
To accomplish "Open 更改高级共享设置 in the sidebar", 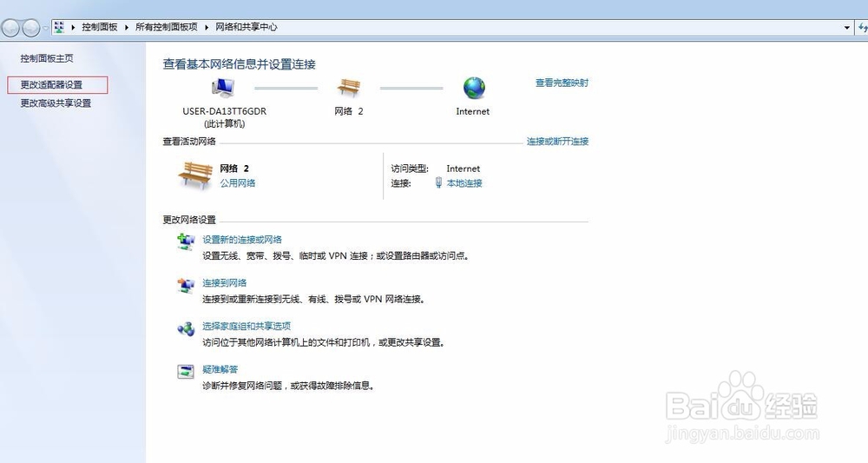I will (56, 103).
